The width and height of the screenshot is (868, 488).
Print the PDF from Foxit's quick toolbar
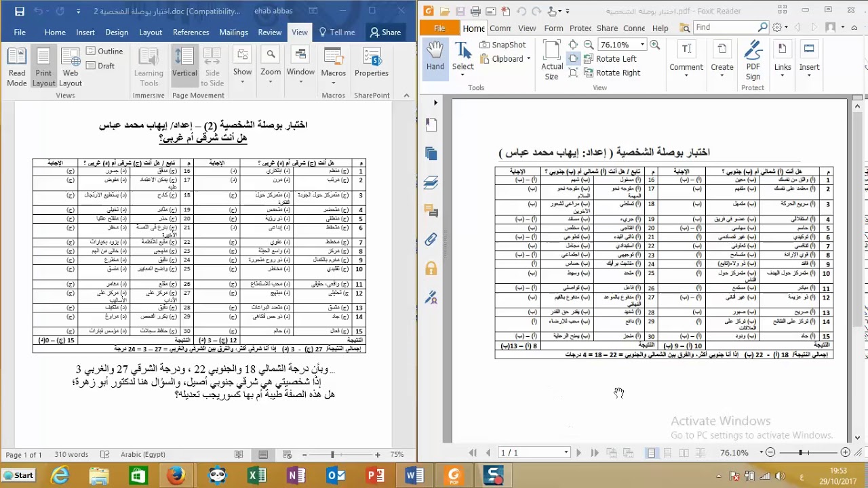tap(475, 12)
